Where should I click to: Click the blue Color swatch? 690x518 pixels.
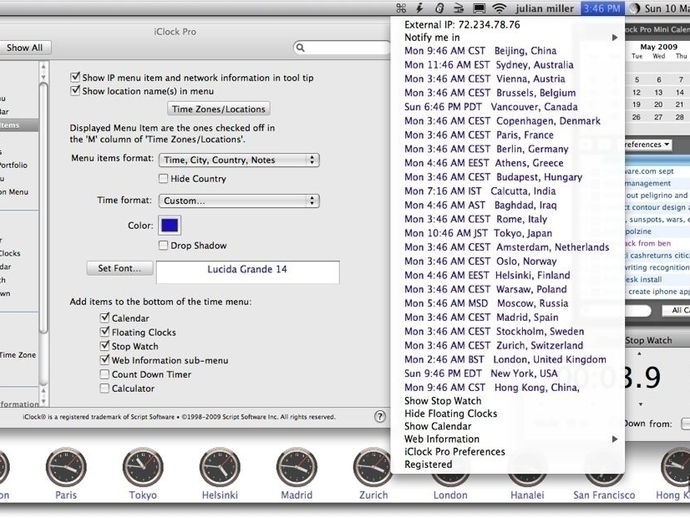169,225
